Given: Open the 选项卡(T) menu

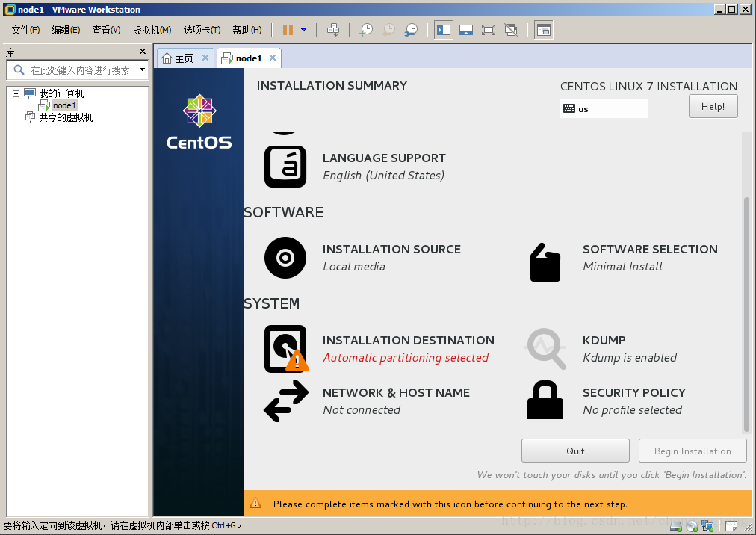Looking at the screenshot, I should (202, 30).
